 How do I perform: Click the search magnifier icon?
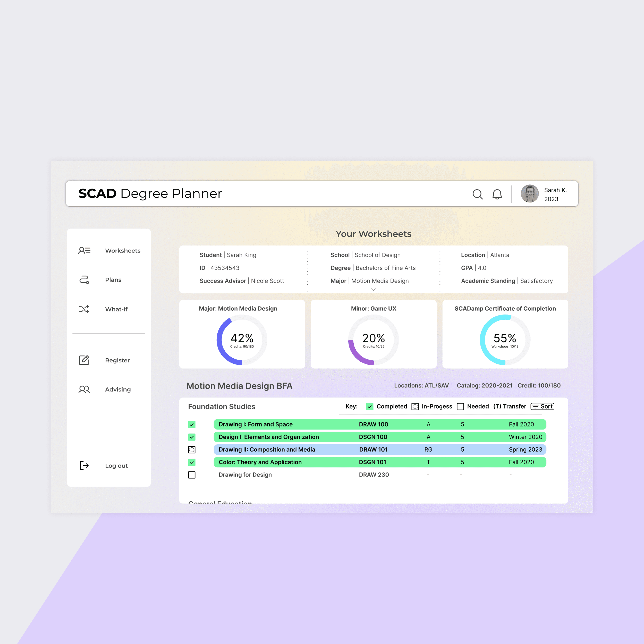(478, 194)
